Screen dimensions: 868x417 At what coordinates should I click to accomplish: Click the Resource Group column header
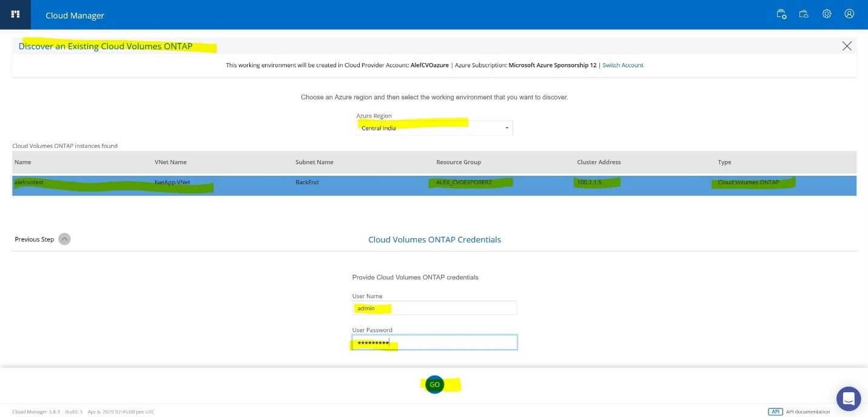click(459, 162)
